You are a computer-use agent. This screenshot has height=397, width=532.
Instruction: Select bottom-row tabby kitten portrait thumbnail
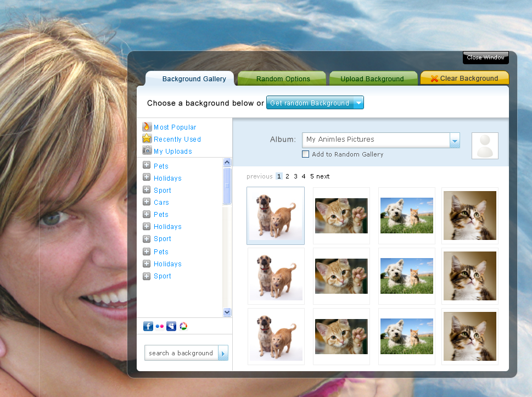(x=470, y=337)
